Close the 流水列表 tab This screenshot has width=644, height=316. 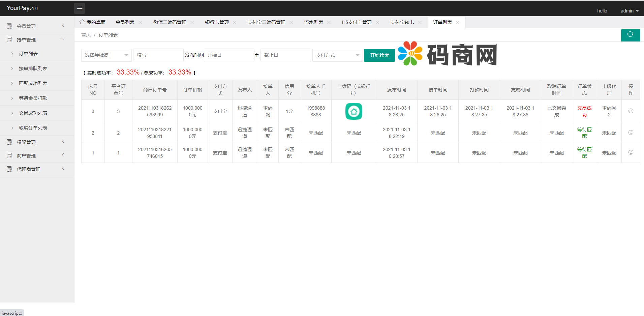point(329,23)
